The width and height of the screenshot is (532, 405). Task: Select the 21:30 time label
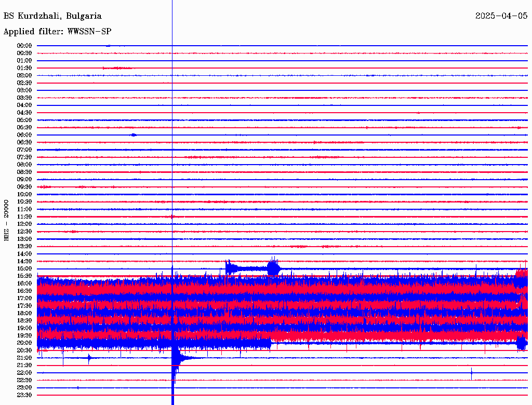(24, 366)
